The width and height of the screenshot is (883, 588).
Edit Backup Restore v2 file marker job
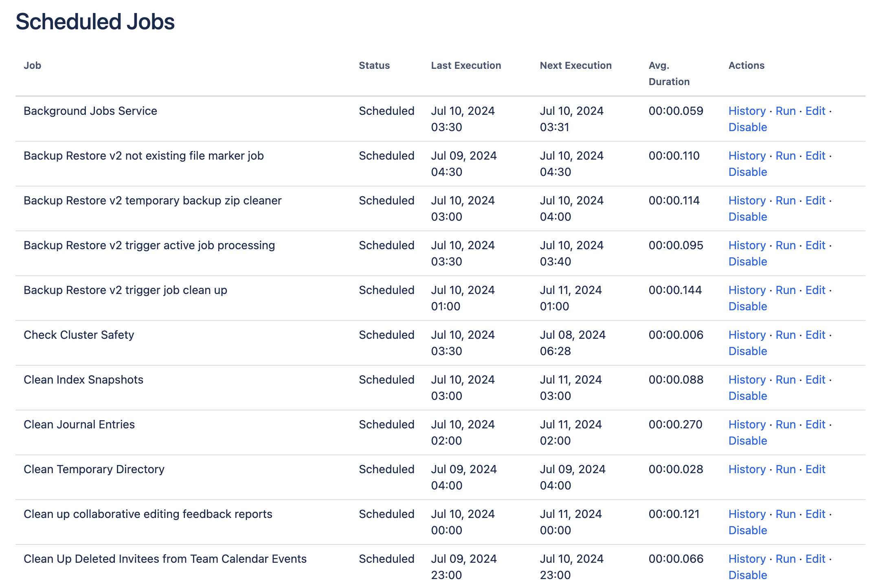click(x=815, y=156)
